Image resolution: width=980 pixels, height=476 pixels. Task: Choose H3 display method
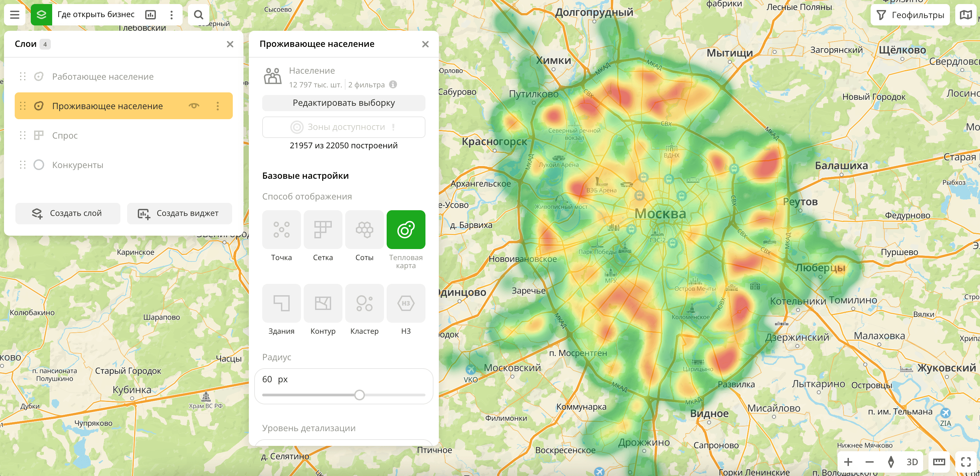coord(406,303)
